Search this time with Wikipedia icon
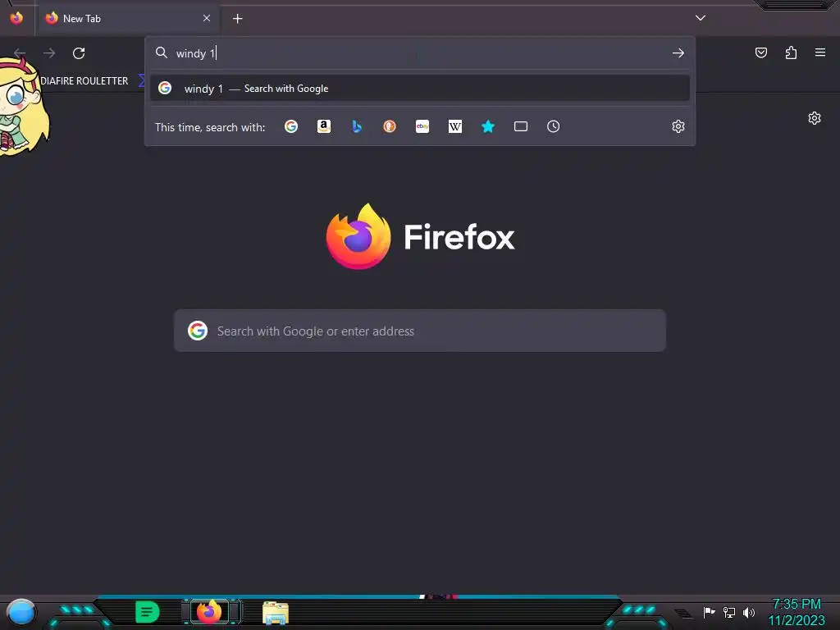Image resolution: width=840 pixels, height=630 pixels. coord(454,126)
